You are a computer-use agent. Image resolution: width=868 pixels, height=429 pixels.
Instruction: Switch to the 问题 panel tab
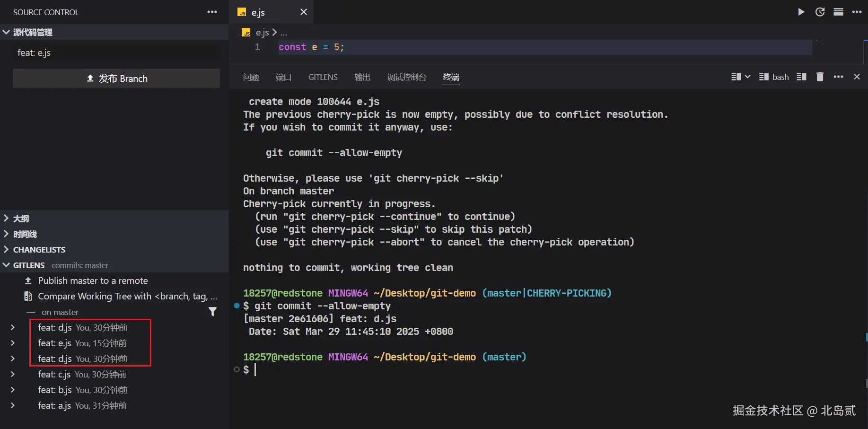(x=251, y=77)
